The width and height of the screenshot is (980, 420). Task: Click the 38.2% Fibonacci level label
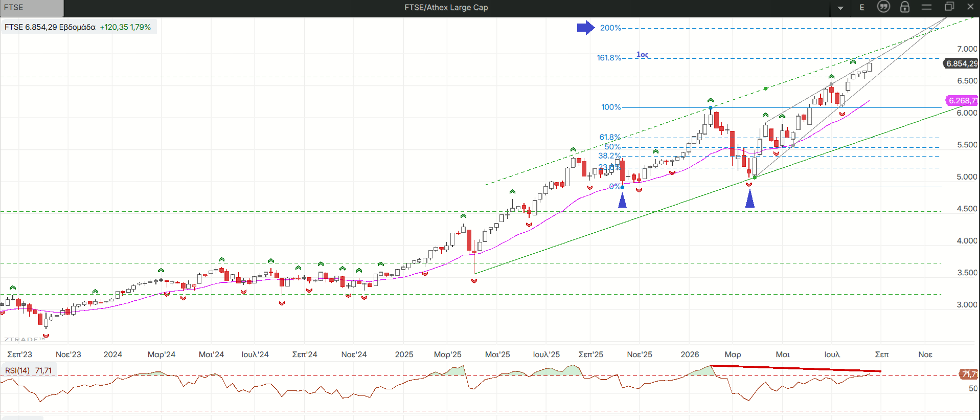tap(609, 156)
